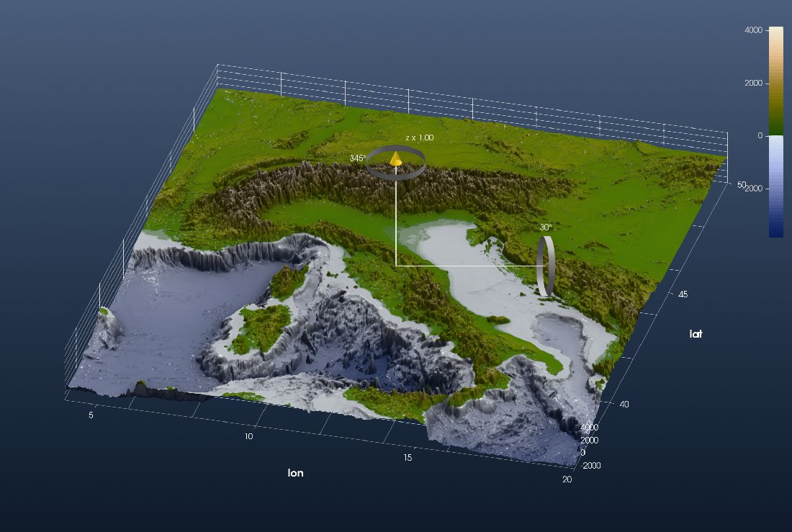Click the 'lat' axis title

tap(696, 333)
